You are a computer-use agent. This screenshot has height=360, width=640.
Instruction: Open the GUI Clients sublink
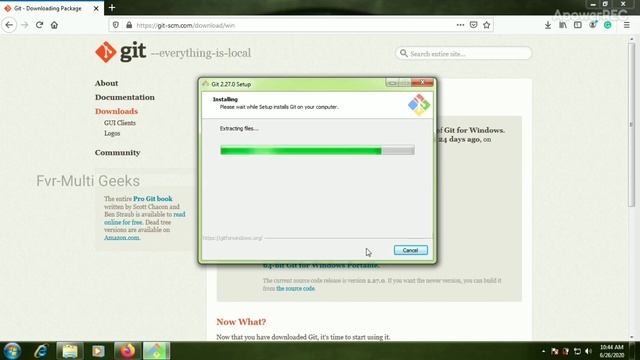pos(120,123)
